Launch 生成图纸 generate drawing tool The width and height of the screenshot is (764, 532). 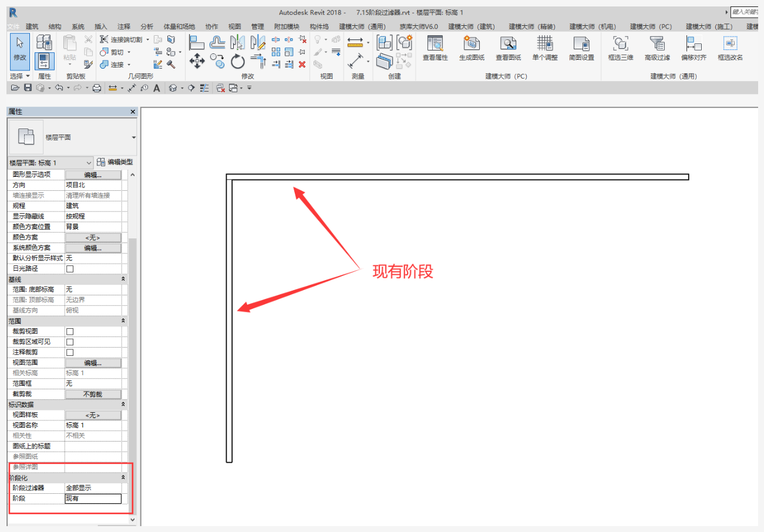point(472,48)
